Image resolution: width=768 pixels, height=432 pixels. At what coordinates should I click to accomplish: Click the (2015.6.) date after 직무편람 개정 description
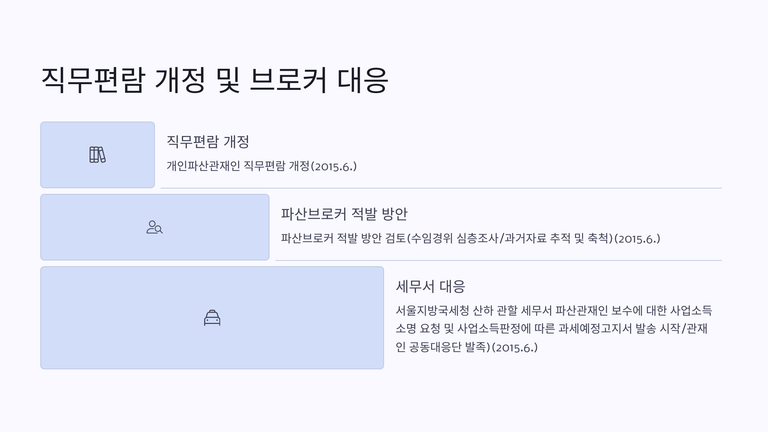(x=334, y=166)
